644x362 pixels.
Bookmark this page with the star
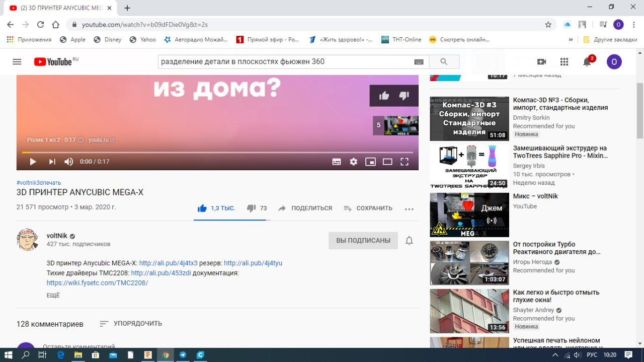[x=548, y=24]
